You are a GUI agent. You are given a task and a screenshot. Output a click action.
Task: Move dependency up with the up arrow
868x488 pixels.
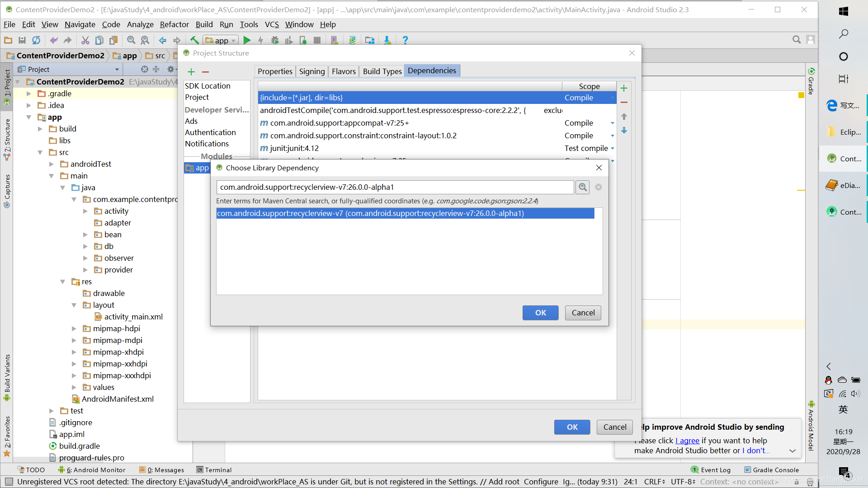(x=624, y=117)
